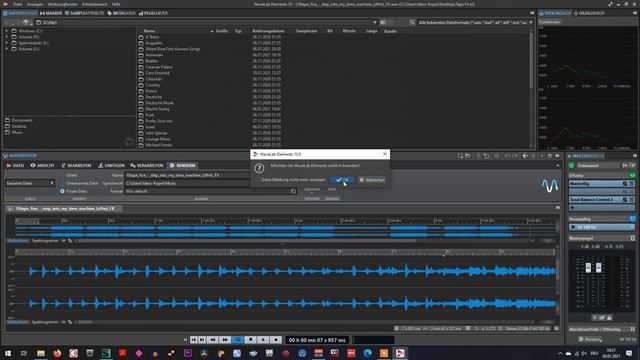Viewport: 640px width, 360px height.
Task: Click the play transport button
Action: [263, 340]
